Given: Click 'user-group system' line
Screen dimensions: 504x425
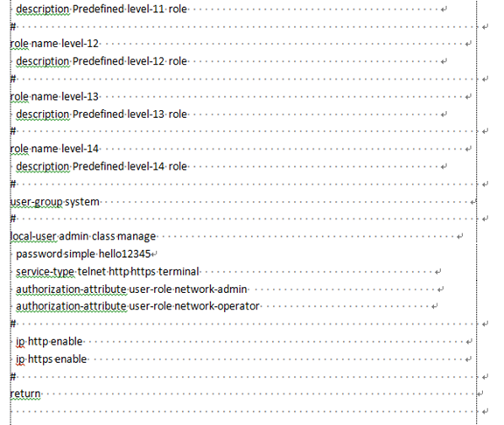Looking at the screenshot, I should tap(54, 202).
